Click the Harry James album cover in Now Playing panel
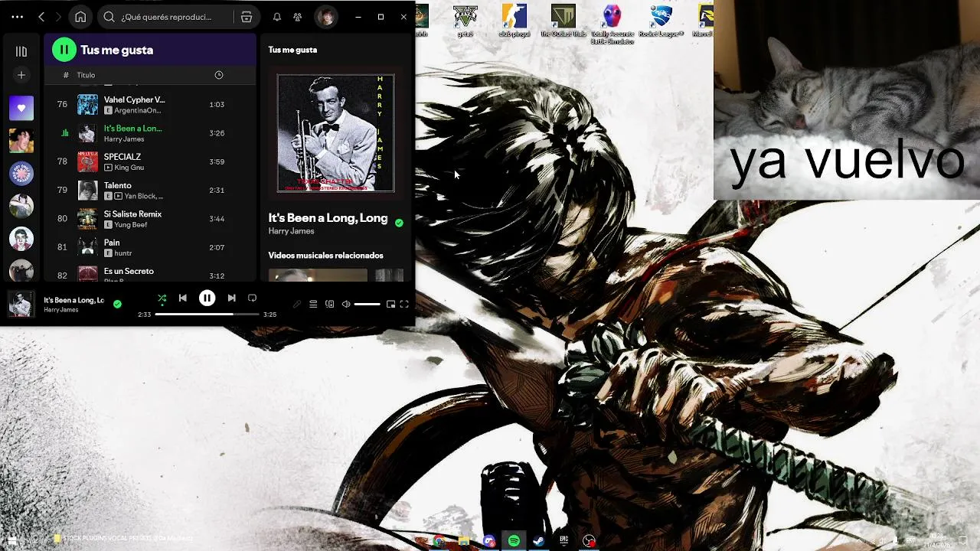Viewport: 980px width, 551px height. coord(335,133)
